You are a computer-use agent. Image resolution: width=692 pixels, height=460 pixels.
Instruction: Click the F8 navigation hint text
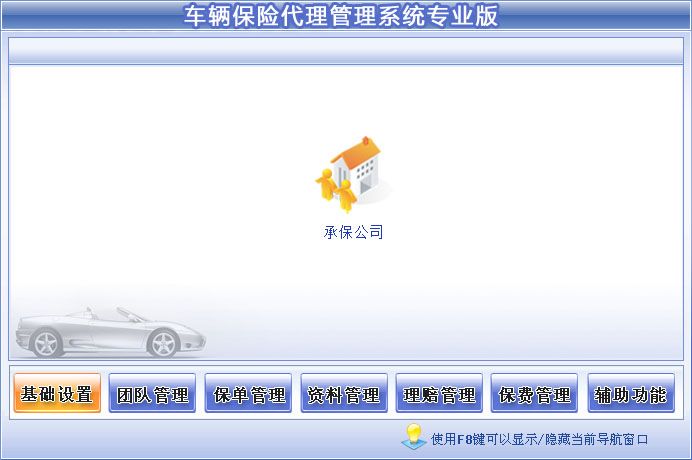coord(539,439)
